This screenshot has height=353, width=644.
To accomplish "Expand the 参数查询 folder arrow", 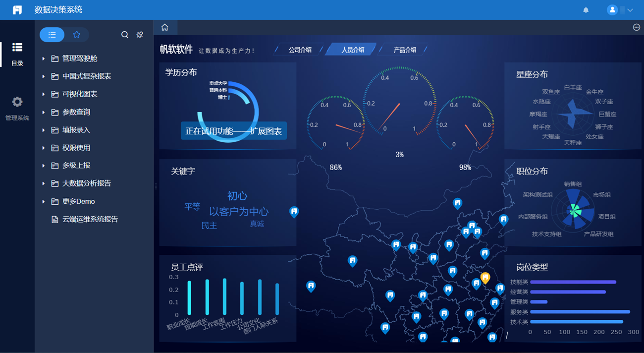I will tap(44, 113).
